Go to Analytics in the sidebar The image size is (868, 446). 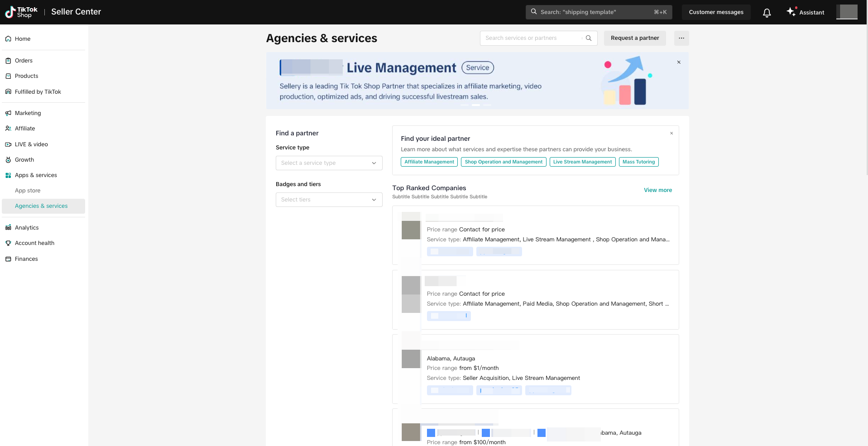(27, 228)
